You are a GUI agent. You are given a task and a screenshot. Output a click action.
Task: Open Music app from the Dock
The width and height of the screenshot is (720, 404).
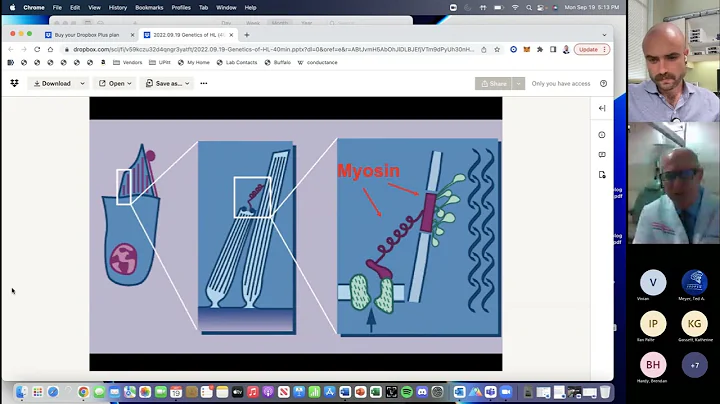tap(253, 392)
